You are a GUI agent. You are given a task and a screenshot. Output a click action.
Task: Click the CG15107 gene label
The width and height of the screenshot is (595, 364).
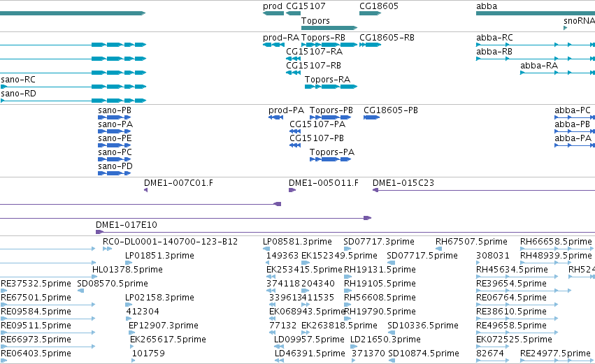tap(306, 6)
